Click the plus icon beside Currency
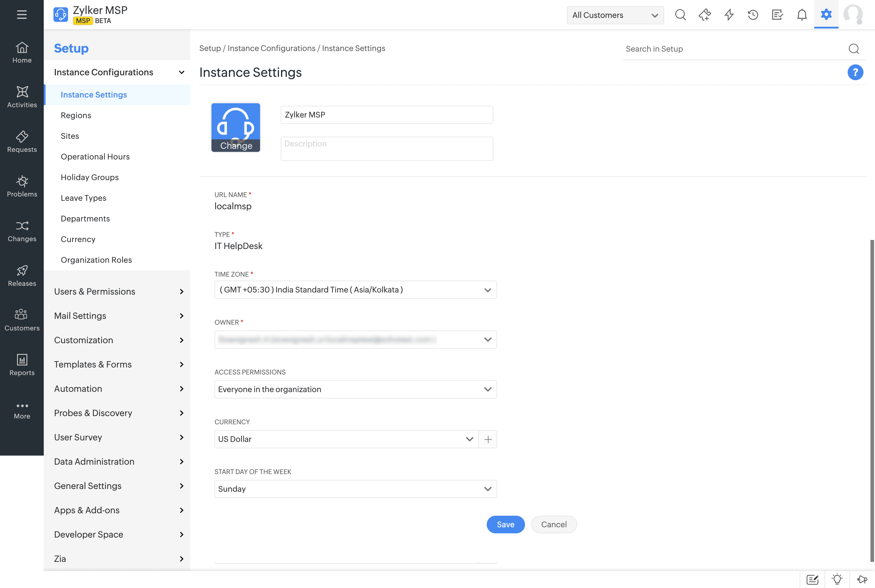The width and height of the screenshot is (875, 588). click(488, 439)
